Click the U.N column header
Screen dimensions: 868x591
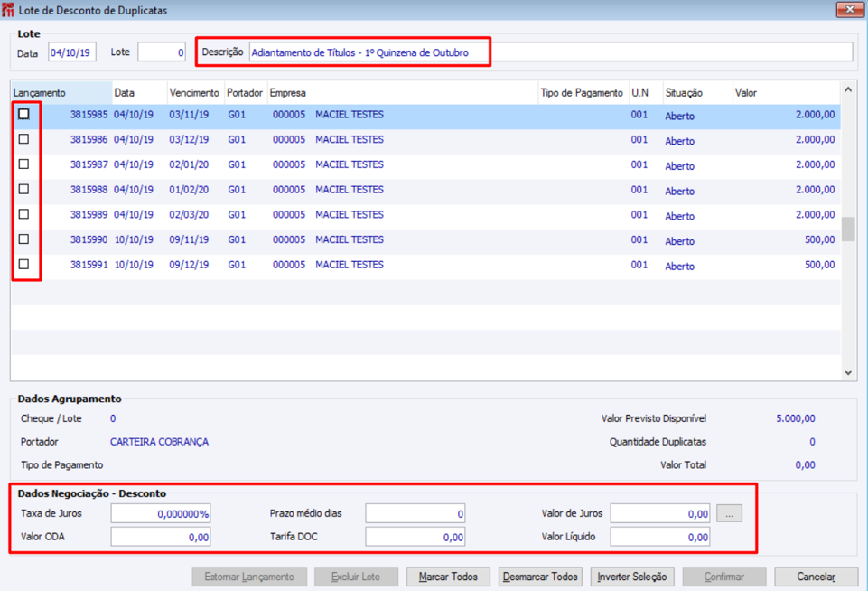click(x=646, y=92)
